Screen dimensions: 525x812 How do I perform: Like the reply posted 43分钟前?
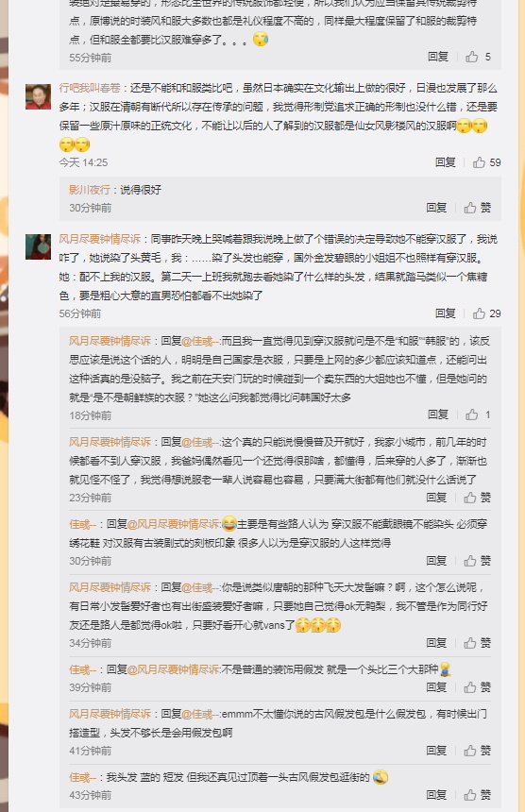coord(478,795)
